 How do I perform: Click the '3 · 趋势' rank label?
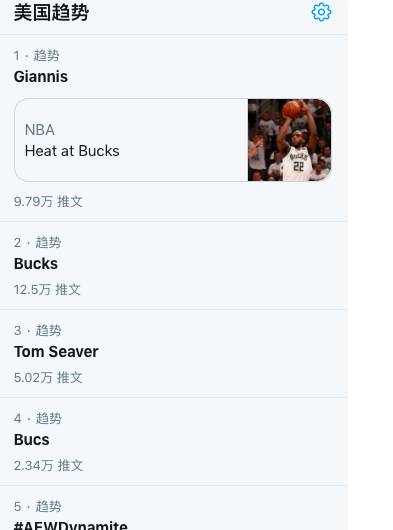[x=38, y=331]
